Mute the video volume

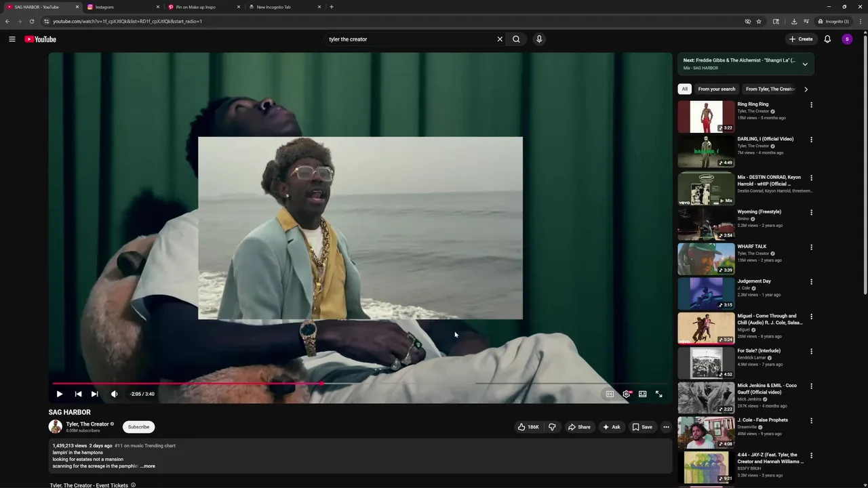[114, 394]
